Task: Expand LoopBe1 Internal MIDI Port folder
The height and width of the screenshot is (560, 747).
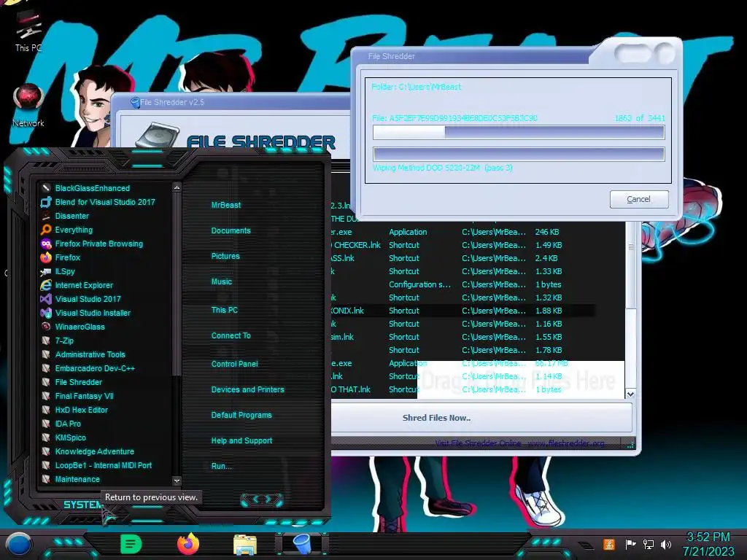Action: tap(103, 465)
